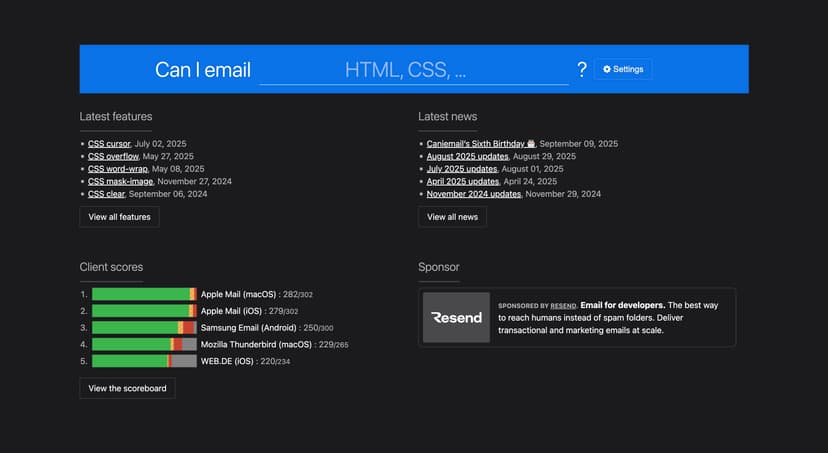
Task: View the April 2025 updates post
Action: pos(462,181)
